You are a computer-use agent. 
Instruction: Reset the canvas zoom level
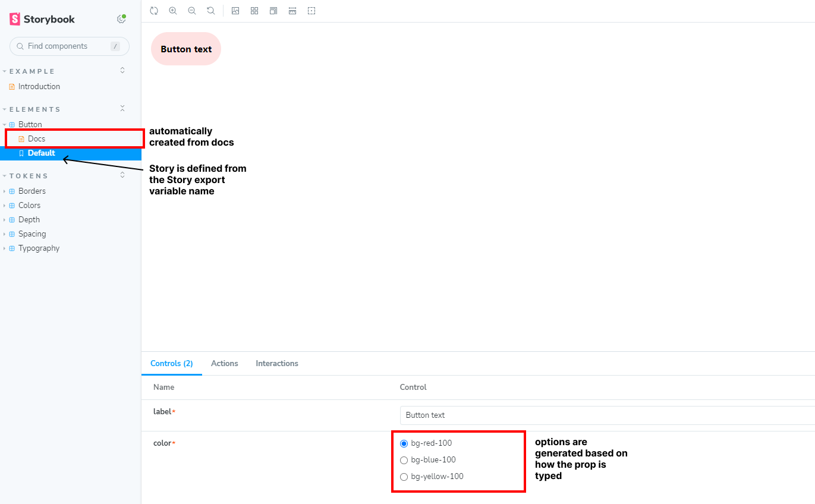pyautogui.click(x=211, y=11)
